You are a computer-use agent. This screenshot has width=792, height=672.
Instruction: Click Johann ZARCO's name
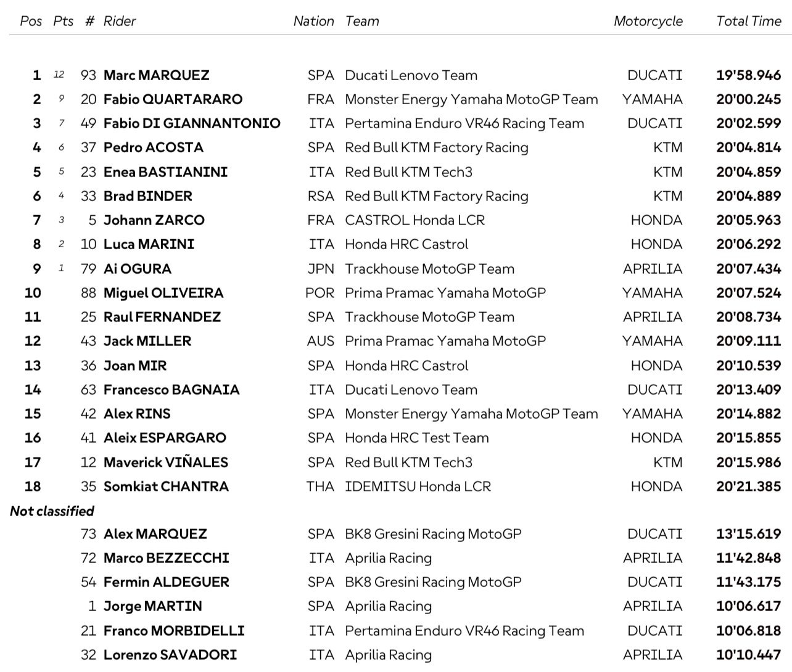coord(154,220)
